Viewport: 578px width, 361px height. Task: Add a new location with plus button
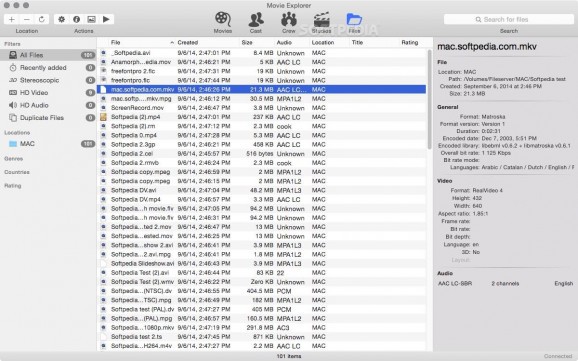coord(12,19)
